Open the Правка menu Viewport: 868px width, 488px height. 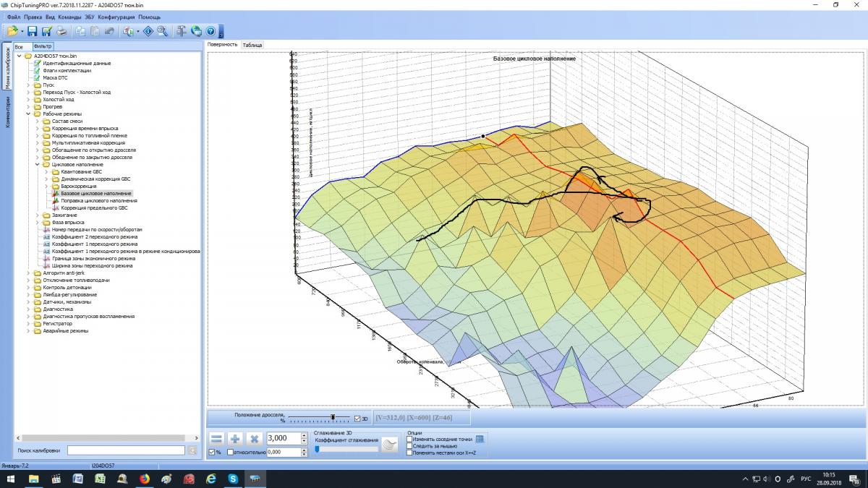pyautogui.click(x=33, y=17)
